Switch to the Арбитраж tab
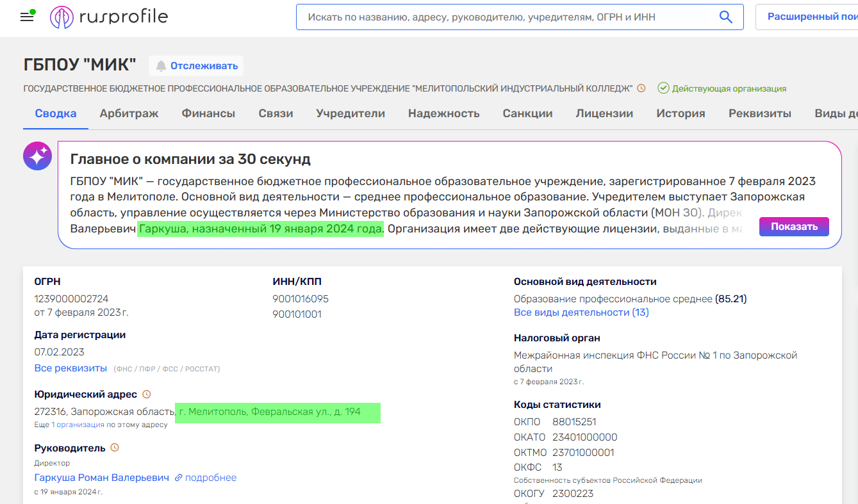The width and height of the screenshot is (858, 504). 129,113
